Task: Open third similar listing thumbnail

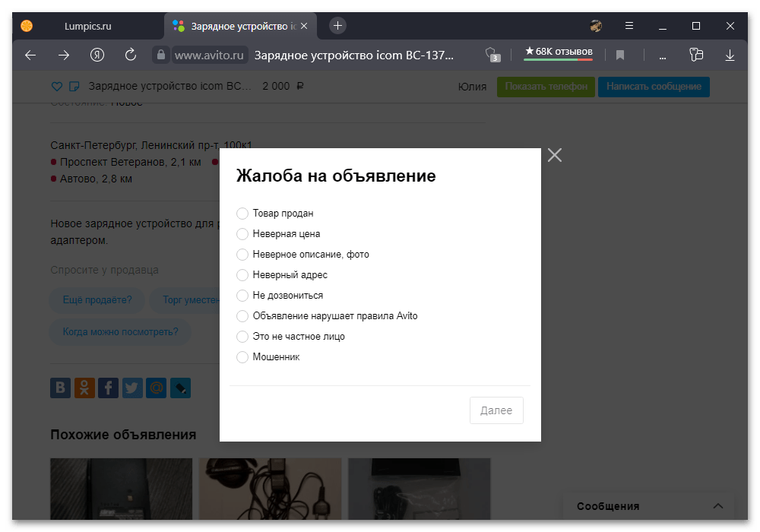Action: [x=420, y=489]
